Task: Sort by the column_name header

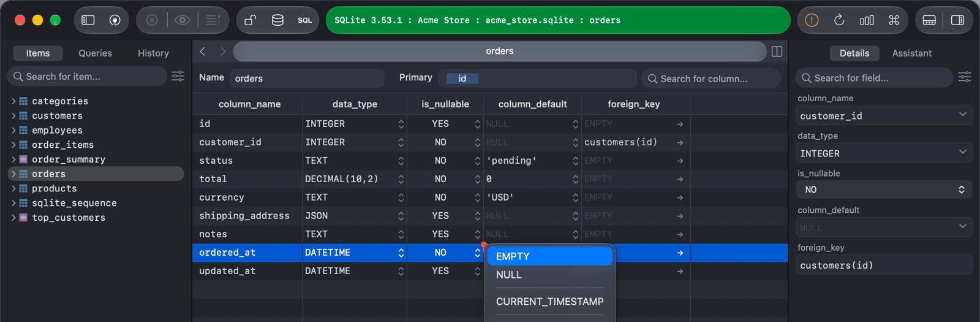Action: click(249, 104)
